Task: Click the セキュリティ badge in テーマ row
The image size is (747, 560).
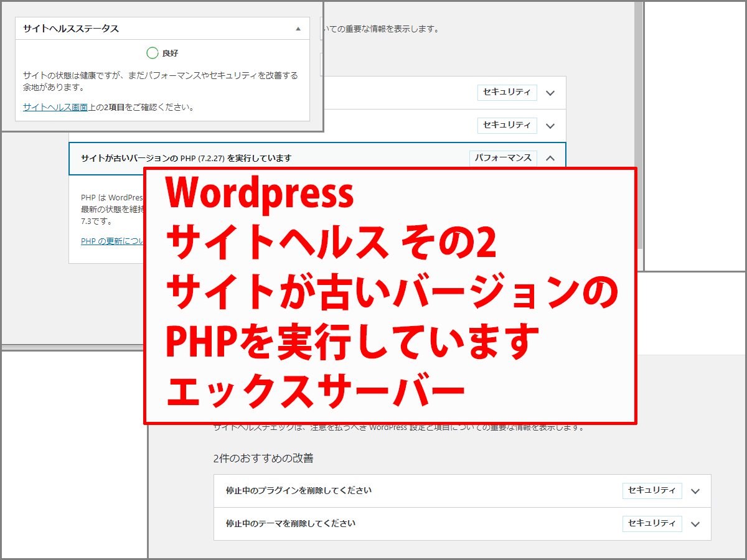Action: click(652, 523)
